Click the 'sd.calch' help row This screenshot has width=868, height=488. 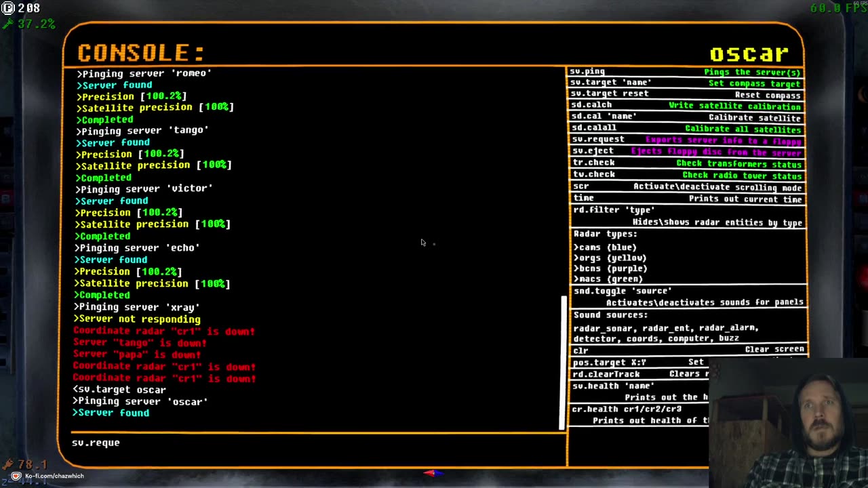(686, 106)
